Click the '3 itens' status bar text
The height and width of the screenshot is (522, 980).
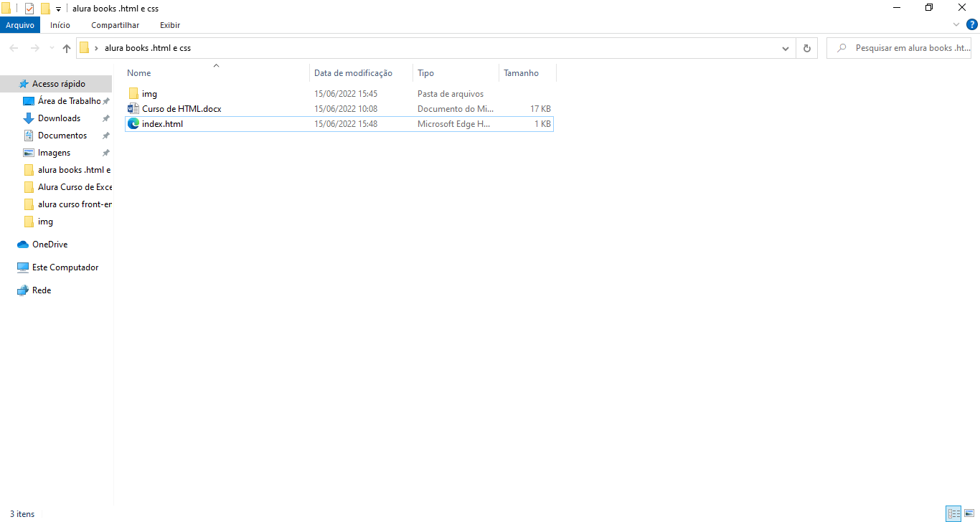click(22, 514)
